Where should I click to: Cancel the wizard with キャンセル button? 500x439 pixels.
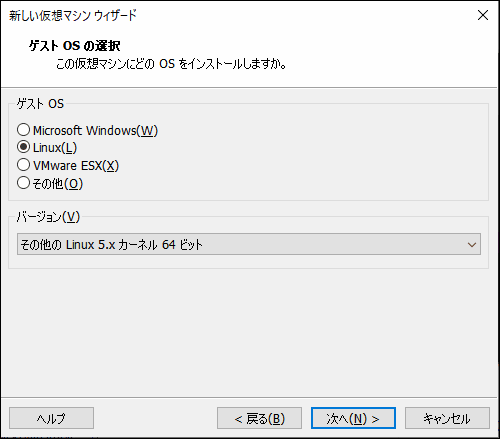[447, 418]
